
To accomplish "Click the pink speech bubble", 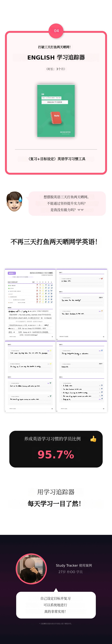I will point(67,203).
